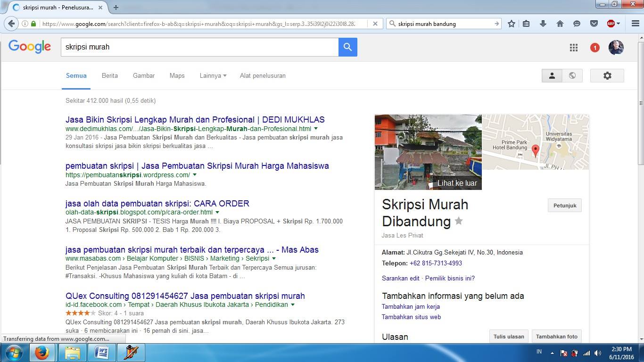Go to the Firefox Home page icon
The height and width of the screenshot is (362, 644).
click(560, 24)
